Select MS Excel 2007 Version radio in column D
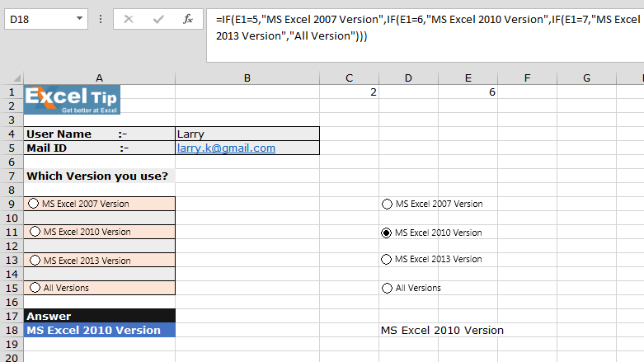Screen dimensions: 644x362 [387, 204]
